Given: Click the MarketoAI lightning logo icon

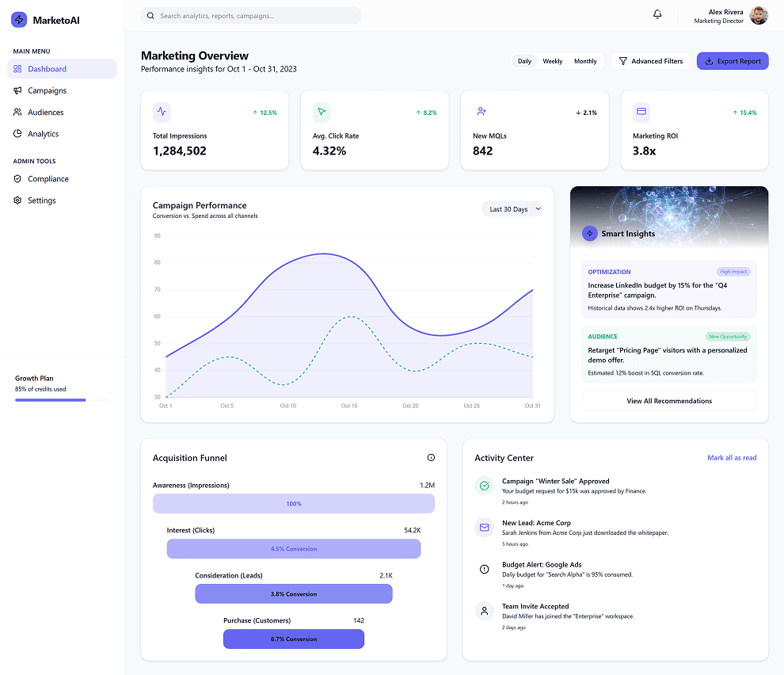Looking at the screenshot, I should [x=19, y=20].
